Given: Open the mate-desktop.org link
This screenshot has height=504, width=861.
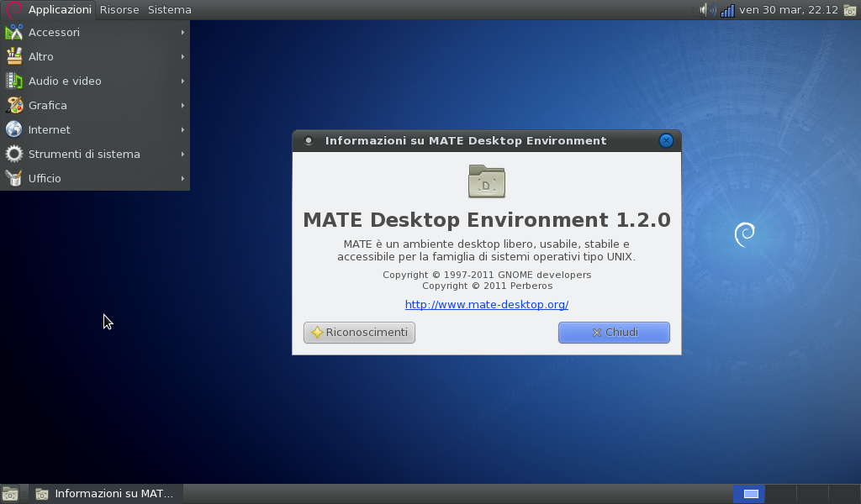Looking at the screenshot, I should tap(486, 304).
